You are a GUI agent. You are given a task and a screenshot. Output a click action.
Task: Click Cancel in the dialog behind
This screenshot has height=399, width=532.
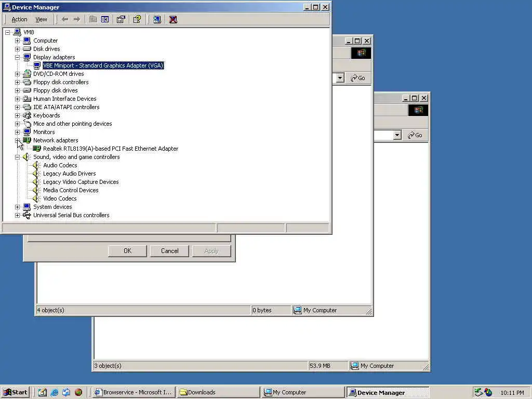170,251
